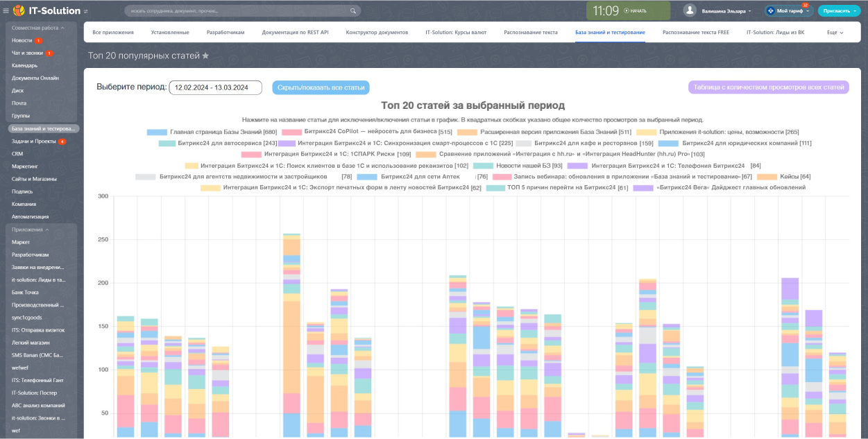Open Распознавание текста FREE tab
Screen dimensions: 868x439
(696, 33)
